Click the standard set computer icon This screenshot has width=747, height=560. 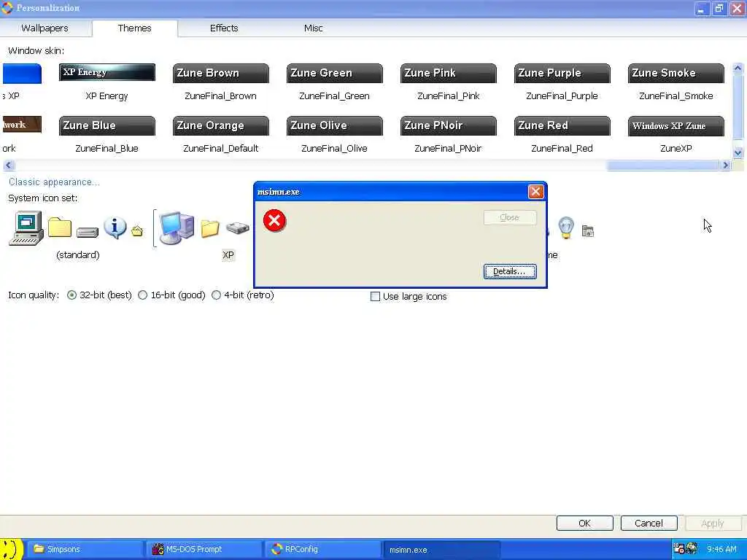pos(26,228)
